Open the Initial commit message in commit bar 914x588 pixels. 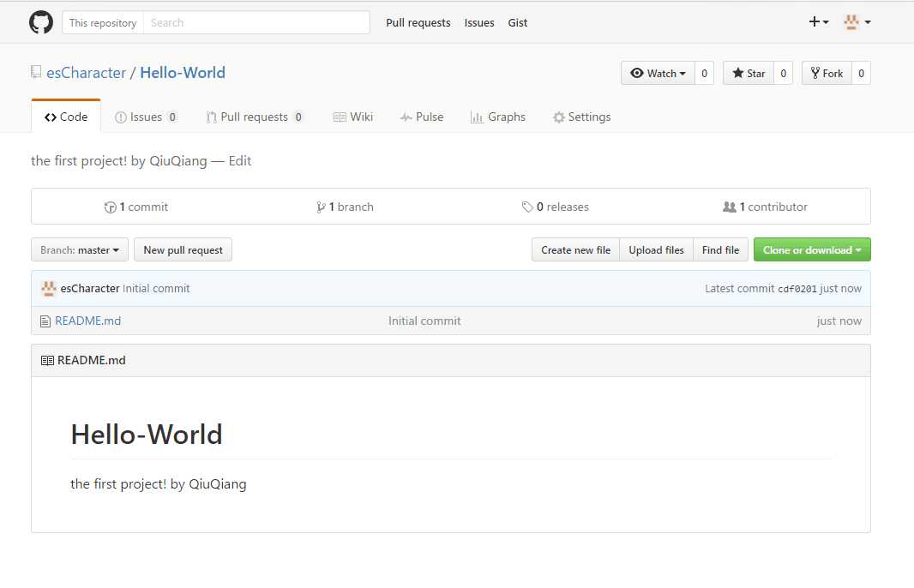[156, 289]
